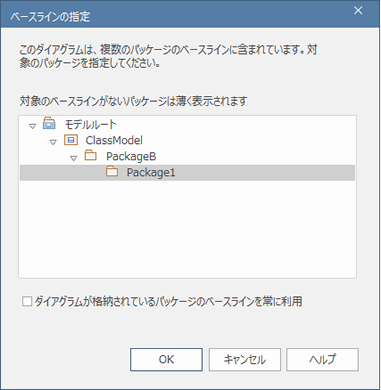
Task: Confirm the selection with OK
Action: [166, 359]
